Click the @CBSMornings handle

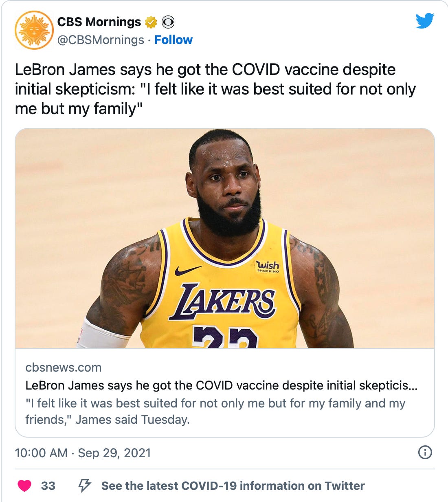pyautogui.click(x=101, y=40)
